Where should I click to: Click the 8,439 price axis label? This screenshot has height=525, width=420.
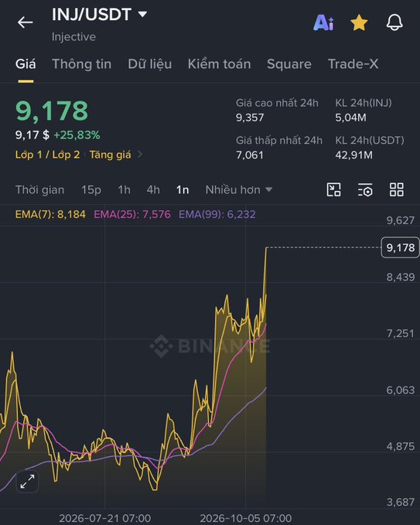pyautogui.click(x=401, y=278)
